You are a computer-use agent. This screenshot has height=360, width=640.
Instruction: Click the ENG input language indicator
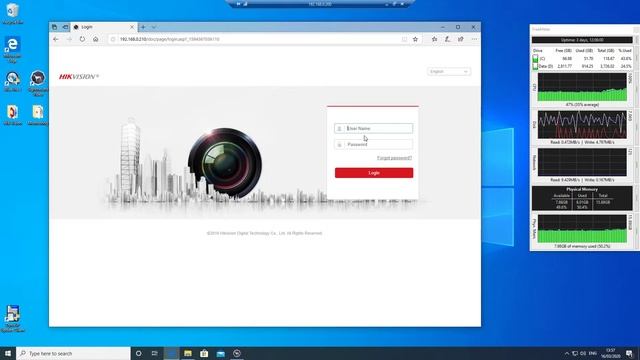click(x=593, y=353)
